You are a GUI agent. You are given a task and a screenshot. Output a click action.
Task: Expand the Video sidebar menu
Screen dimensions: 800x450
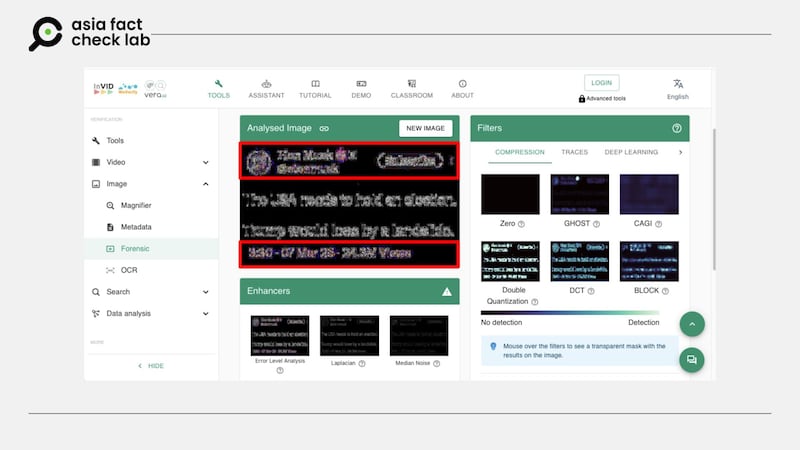205,162
